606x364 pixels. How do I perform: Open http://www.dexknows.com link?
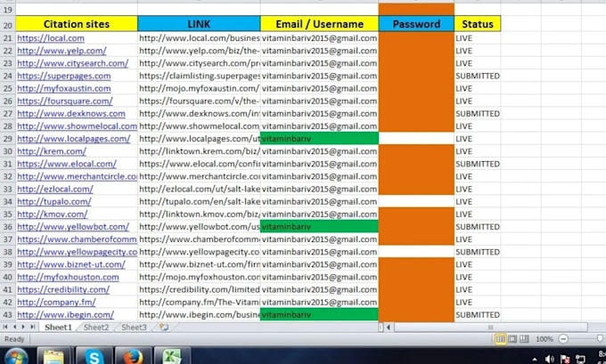coord(71,114)
